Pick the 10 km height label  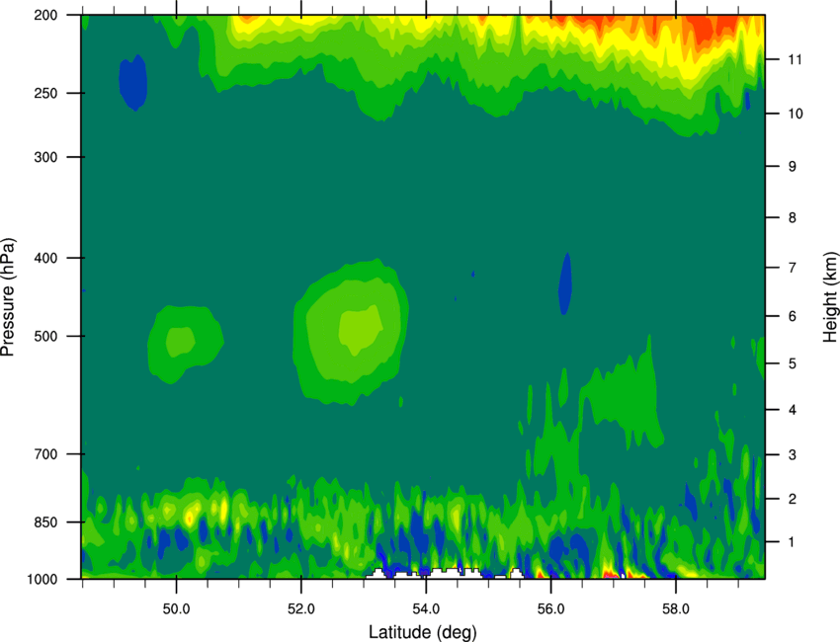796,114
